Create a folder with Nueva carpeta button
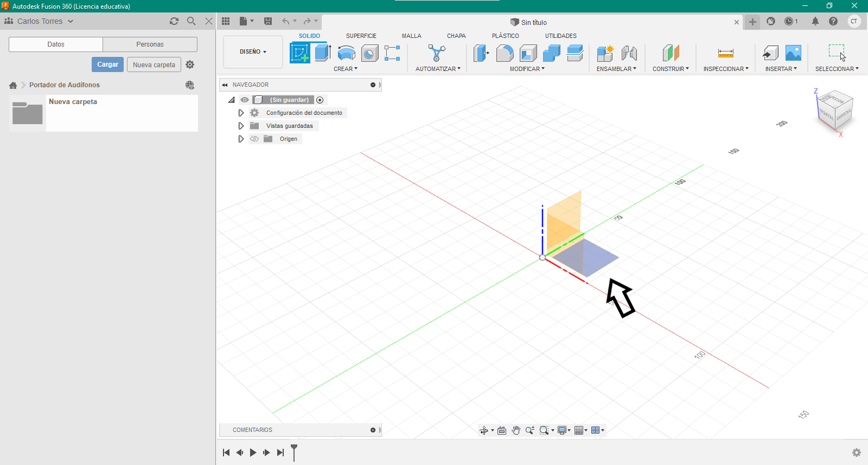868x465 pixels. 154,64
